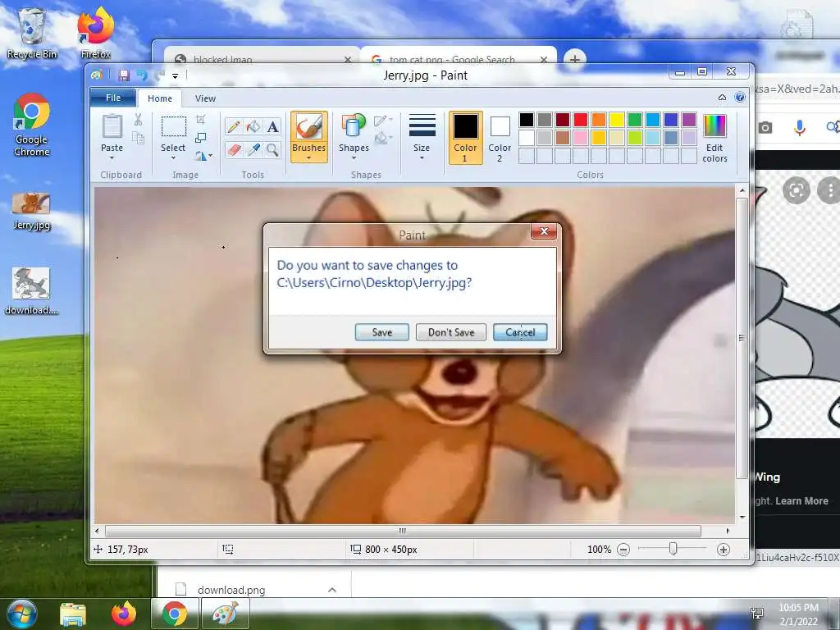Pick the yellow color swatch
Image resolution: width=840 pixels, height=630 pixels.
click(x=617, y=120)
